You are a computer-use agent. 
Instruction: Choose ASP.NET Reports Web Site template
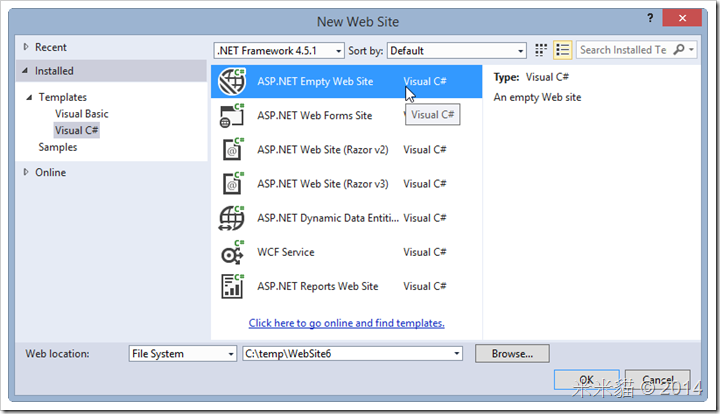(346, 286)
